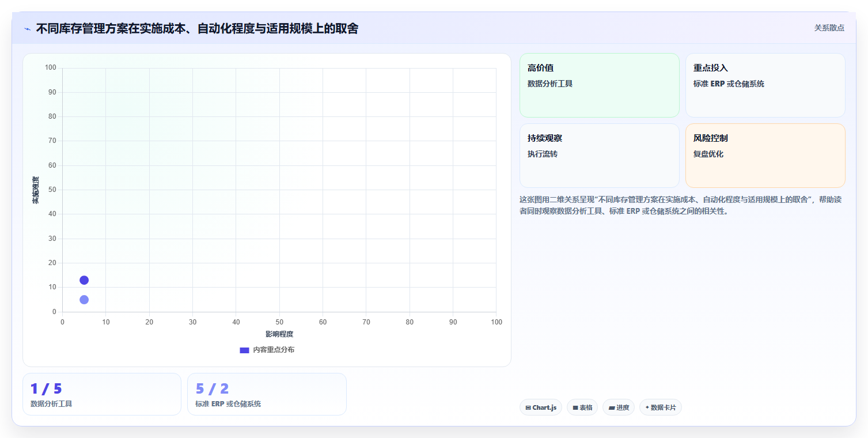Open the 风险控制 quadrant card
Screen dimensions: 868x438
tap(765, 156)
